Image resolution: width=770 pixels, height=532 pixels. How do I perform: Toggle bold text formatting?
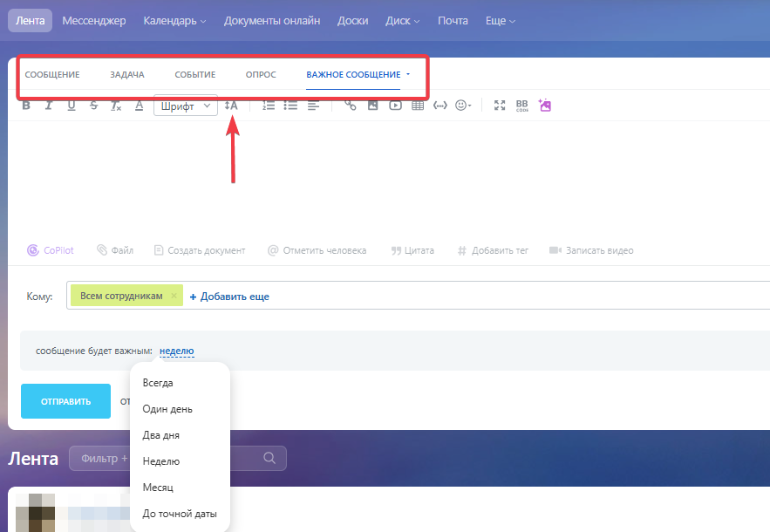click(26, 106)
